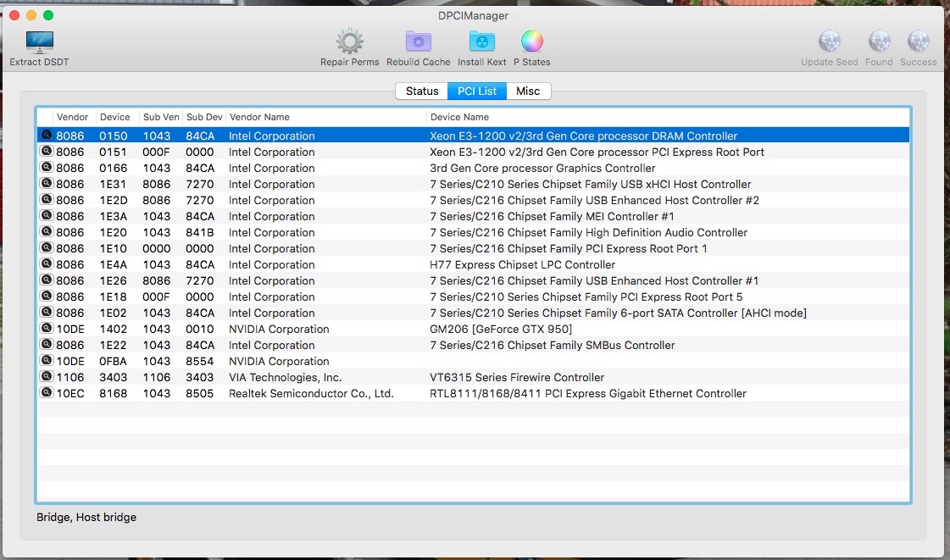Select USB Enhanced Host Controller #2 text
This screenshot has width=950, height=560.
click(594, 201)
